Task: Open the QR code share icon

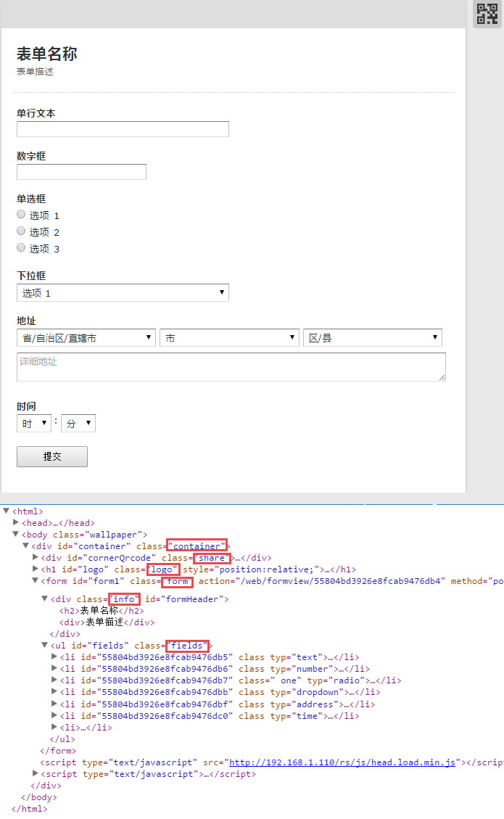Action: point(487,14)
